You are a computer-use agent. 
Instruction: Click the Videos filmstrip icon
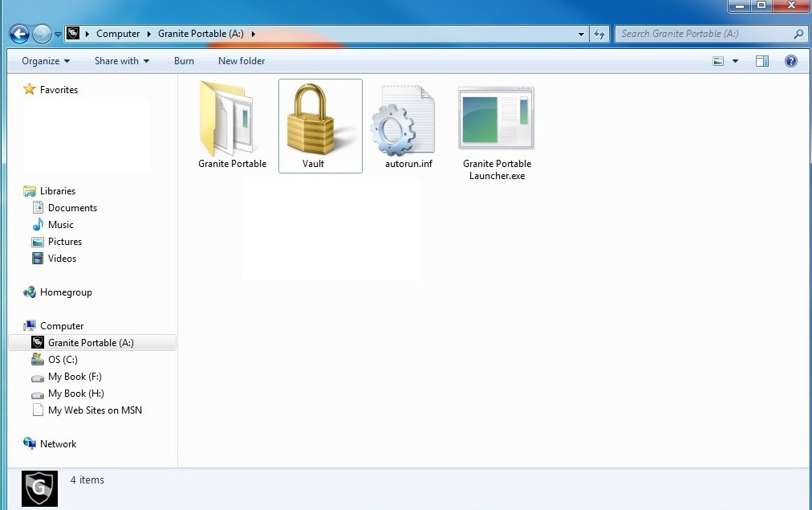tap(38, 258)
